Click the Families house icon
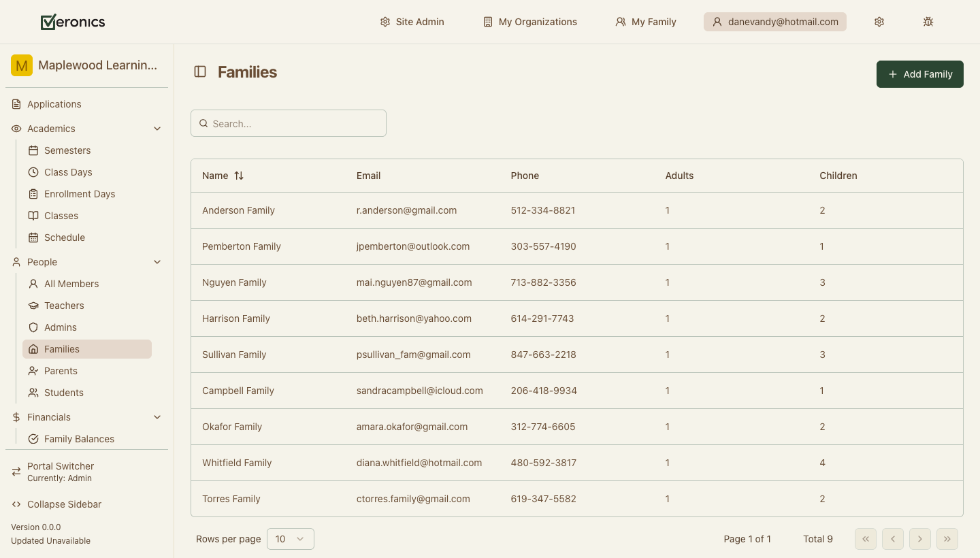 [x=33, y=349]
